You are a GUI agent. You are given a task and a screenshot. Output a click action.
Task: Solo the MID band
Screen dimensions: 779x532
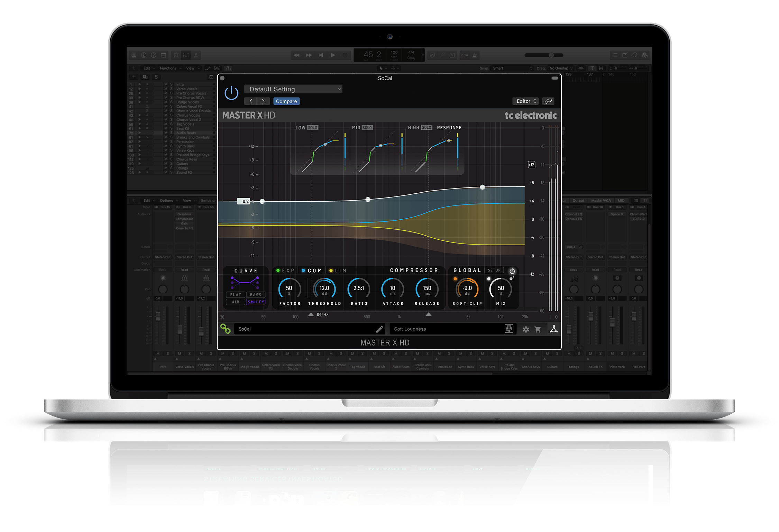click(x=367, y=128)
